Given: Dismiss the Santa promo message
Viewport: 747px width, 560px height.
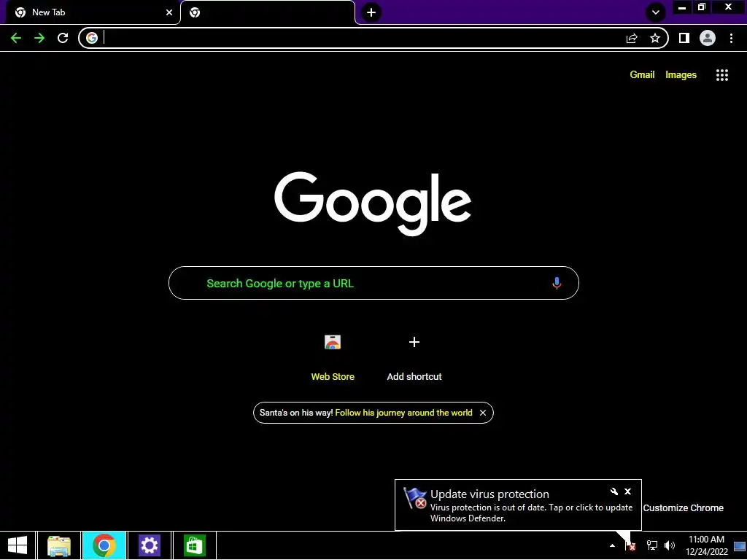Looking at the screenshot, I should tap(483, 413).
